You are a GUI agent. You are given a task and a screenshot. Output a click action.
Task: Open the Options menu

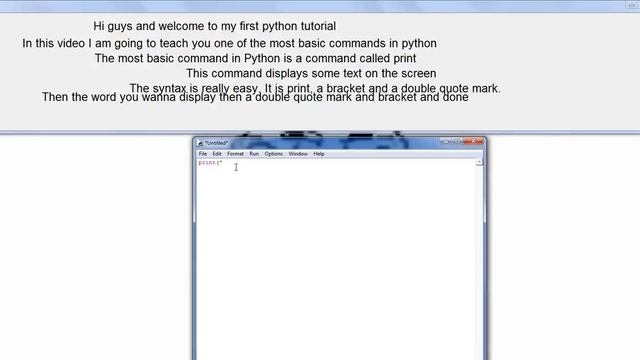click(x=273, y=154)
